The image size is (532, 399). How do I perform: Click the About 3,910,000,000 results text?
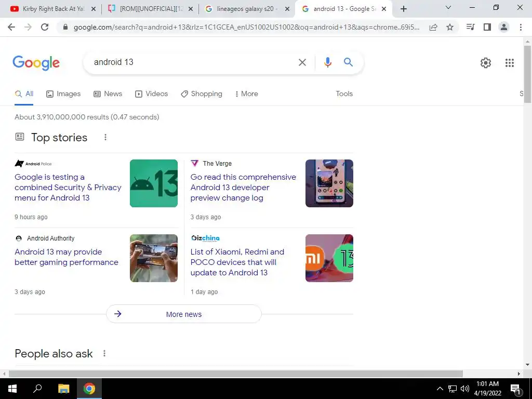click(87, 117)
